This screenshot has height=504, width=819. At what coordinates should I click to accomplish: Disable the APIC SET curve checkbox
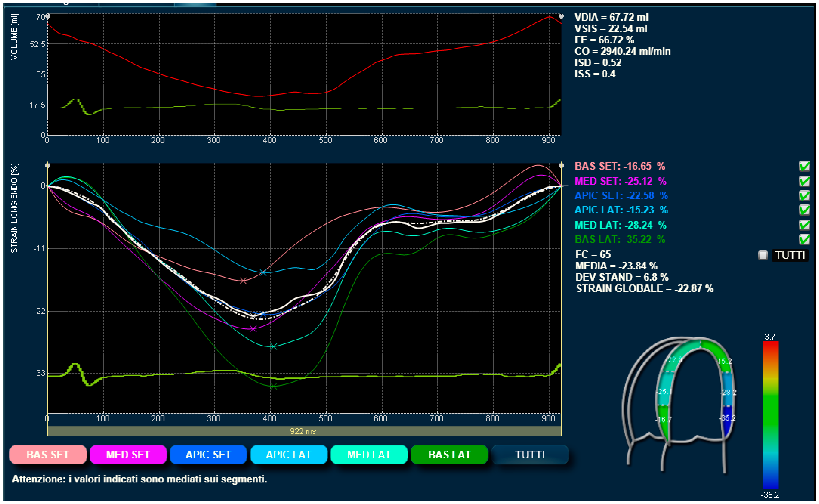[x=804, y=196]
